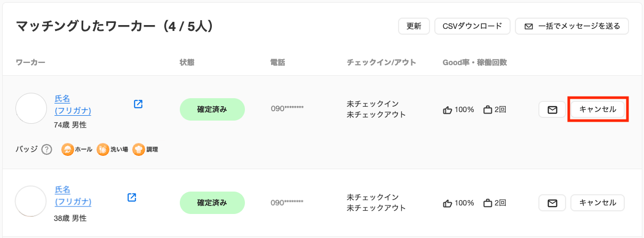The width and height of the screenshot is (644, 238).
Task: Click the envelope message icon for the 74歳 worker
Action: pos(552,109)
